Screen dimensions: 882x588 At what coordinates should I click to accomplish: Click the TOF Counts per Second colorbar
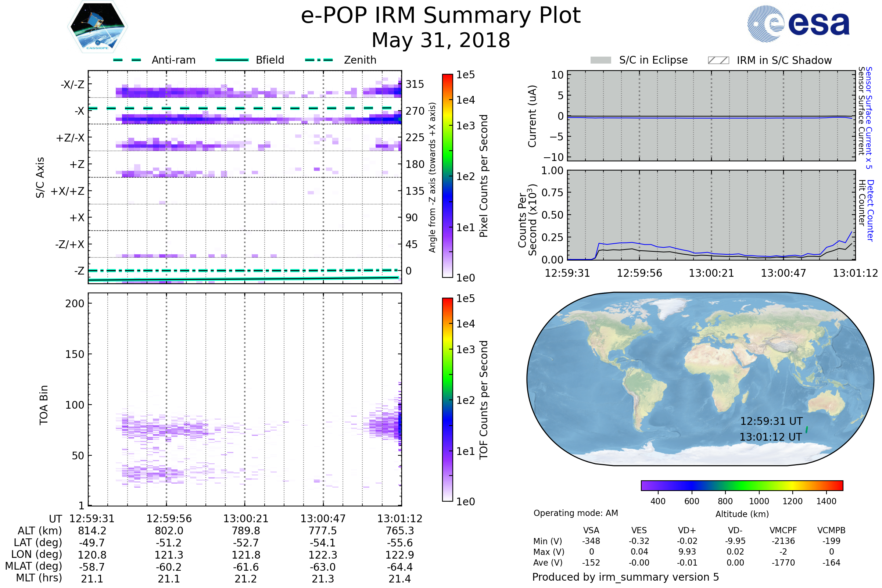click(447, 400)
